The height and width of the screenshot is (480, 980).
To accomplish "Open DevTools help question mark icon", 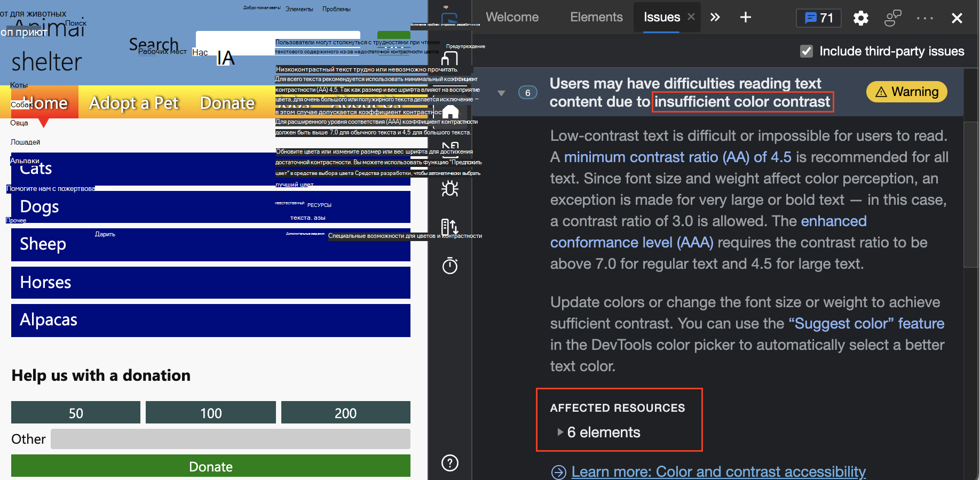I will [x=450, y=463].
